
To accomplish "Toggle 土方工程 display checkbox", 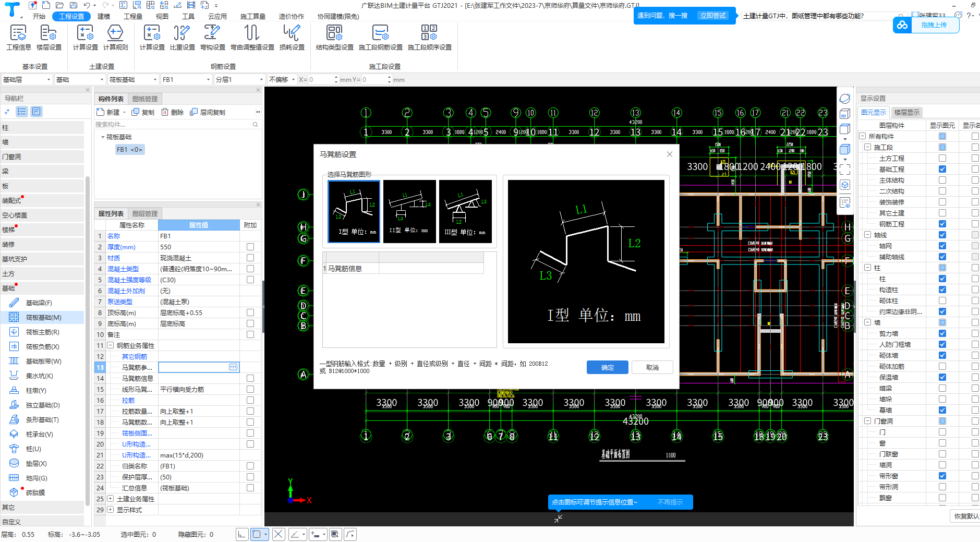I will pos(942,158).
